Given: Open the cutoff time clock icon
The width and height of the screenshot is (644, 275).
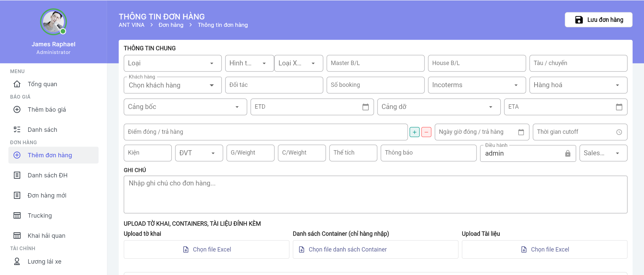Looking at the screenshot, I should [619, 132].
